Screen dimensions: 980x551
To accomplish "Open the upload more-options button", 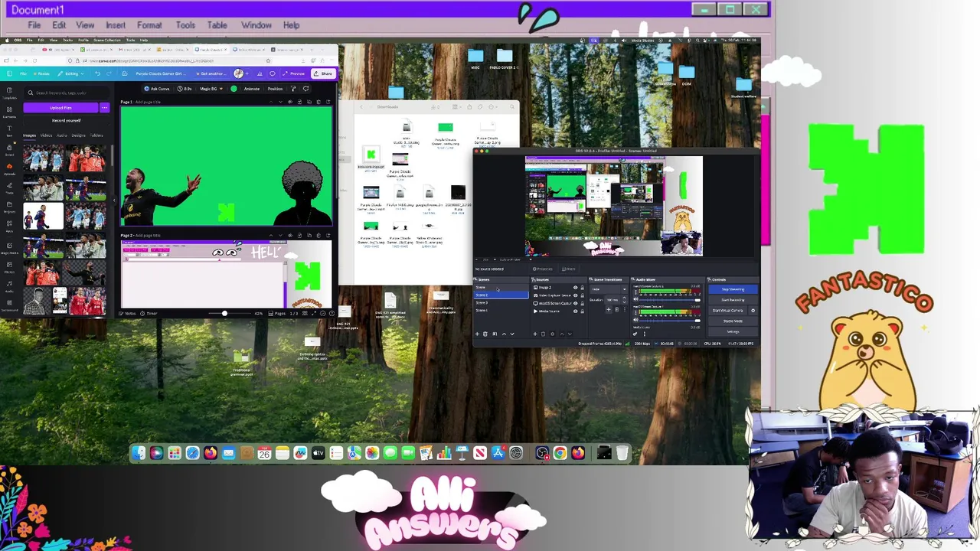I will tap(105, 107).
